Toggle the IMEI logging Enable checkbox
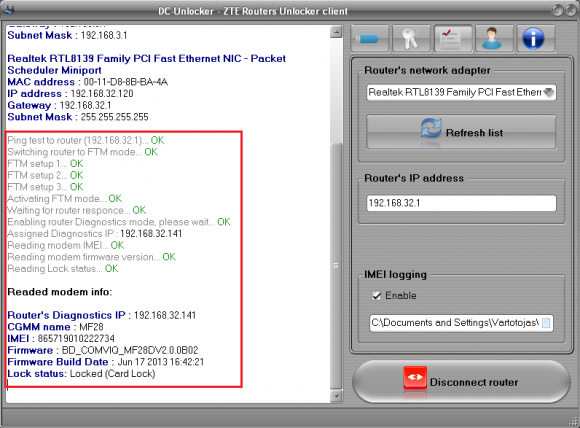The image size is (580, 428). point(376,296)
